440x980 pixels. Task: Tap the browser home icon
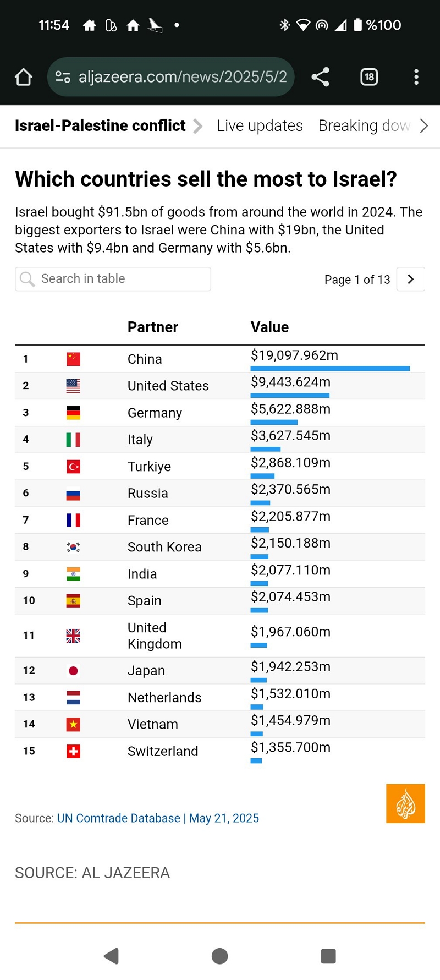point(23,77)
